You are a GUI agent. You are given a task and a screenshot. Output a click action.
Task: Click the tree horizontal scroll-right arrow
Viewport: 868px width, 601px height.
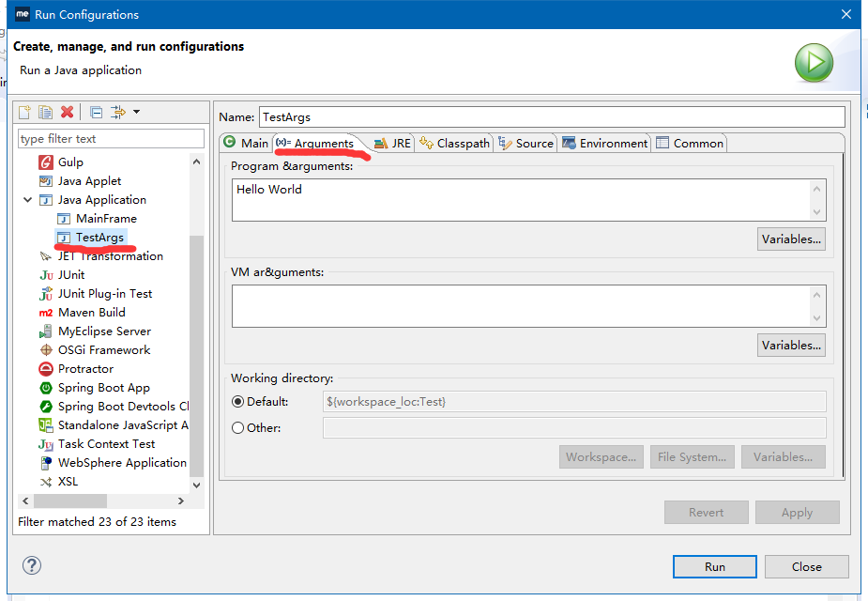tap(180, 501)
